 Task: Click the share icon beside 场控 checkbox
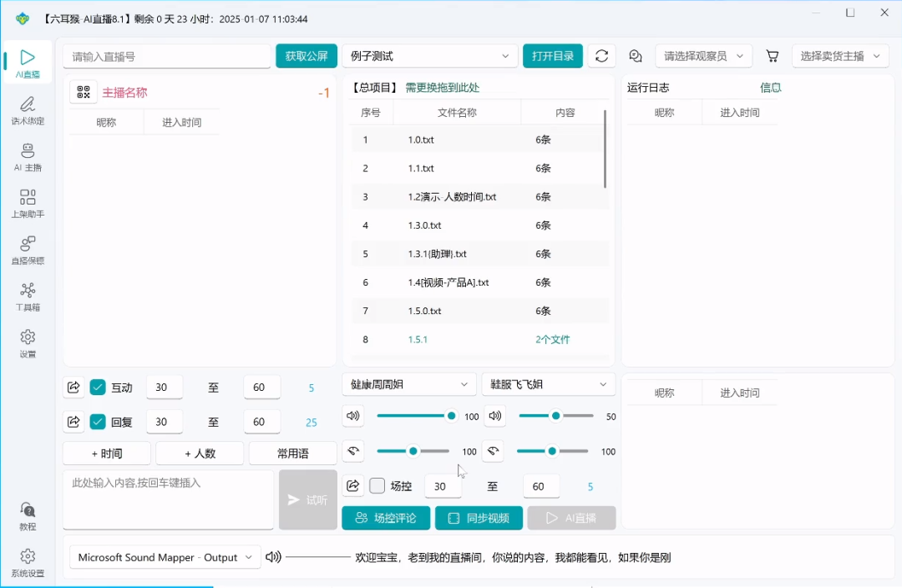353,486
